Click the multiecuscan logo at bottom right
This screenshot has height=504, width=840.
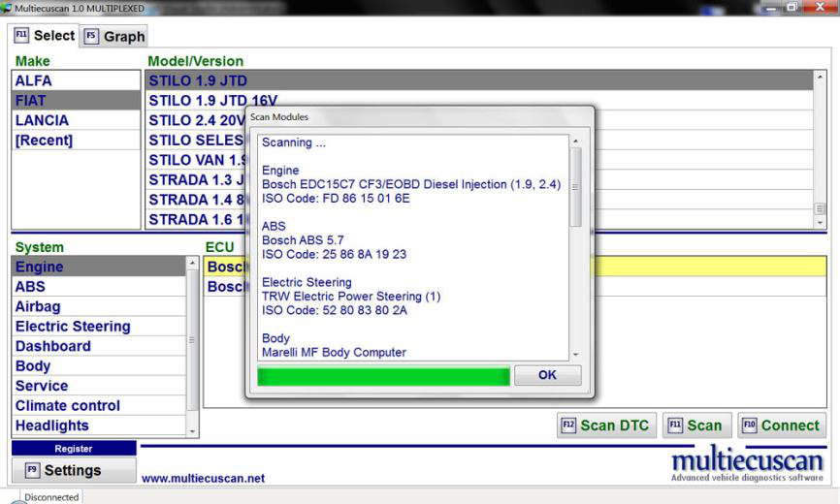click(747, 462)
